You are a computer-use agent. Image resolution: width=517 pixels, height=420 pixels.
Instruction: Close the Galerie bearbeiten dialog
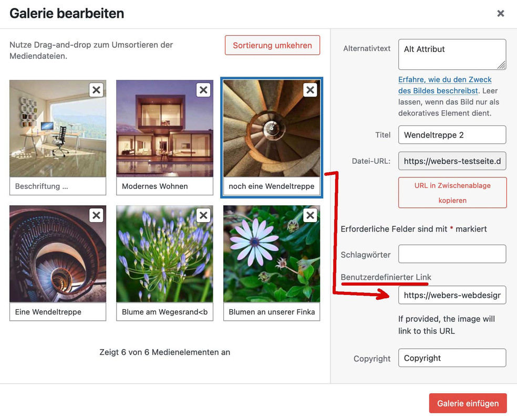pos(501,14)
